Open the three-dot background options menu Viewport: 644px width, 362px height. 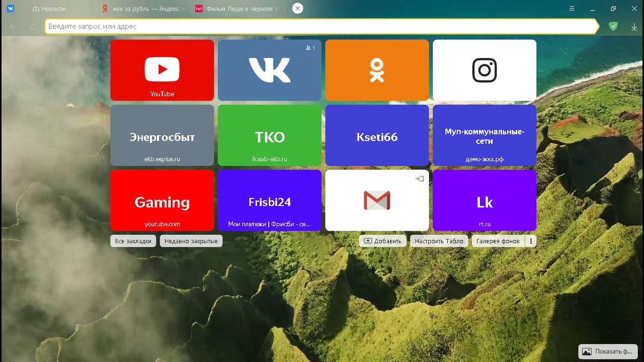tap(531, 241)
